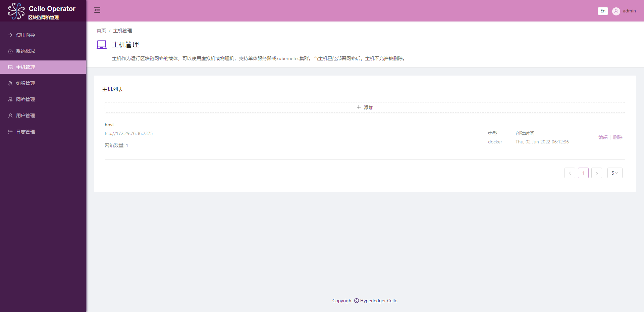The image size is (644, 312).
Task: Click 删除 link for the host entry
Action: tap(618, 137)
